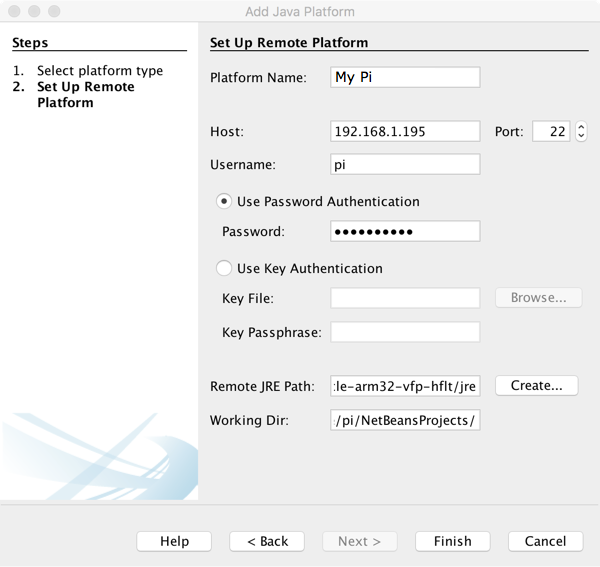Click the Remote JRE Path field
Image resolution: width=600 pixels, height=567 pixels.
(405, 386)
